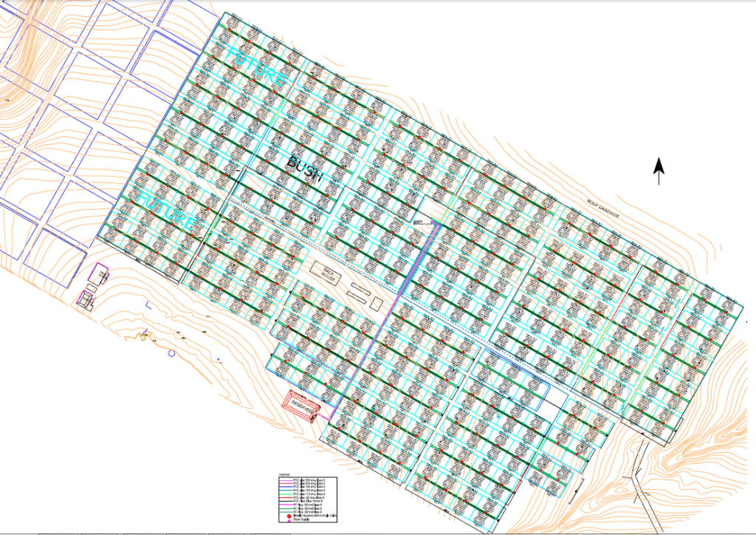Click the orange squiggle left of blue circle
This screenshot has height=535, width=756.
click(145, 337)
